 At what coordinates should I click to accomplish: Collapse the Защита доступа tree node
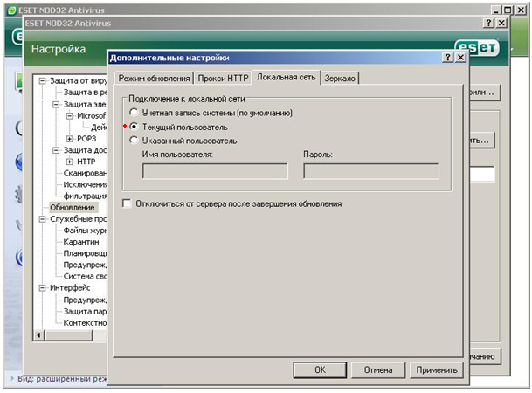56,150
